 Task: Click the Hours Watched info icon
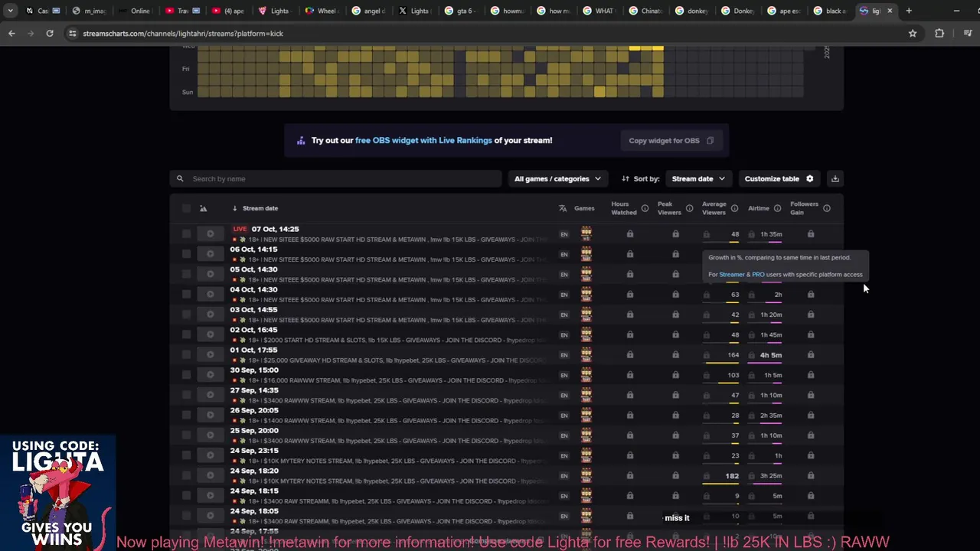click(x=645, y=208)
